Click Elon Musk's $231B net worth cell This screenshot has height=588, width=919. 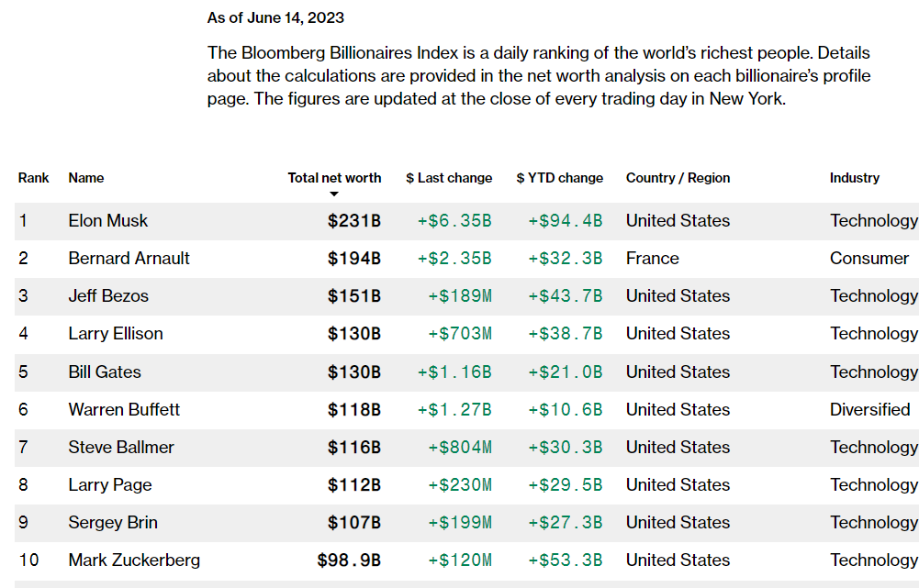(x=354, y=221)
